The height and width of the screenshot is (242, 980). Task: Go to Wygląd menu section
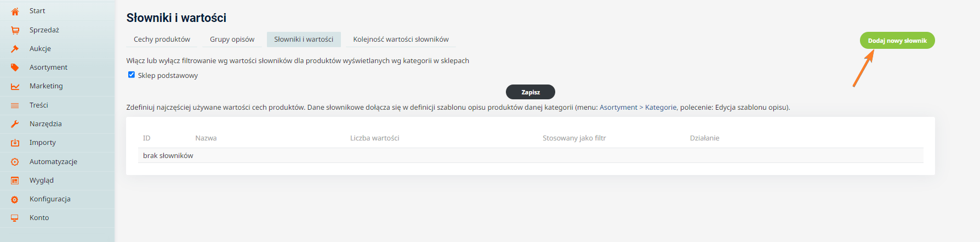click(41, 181)
